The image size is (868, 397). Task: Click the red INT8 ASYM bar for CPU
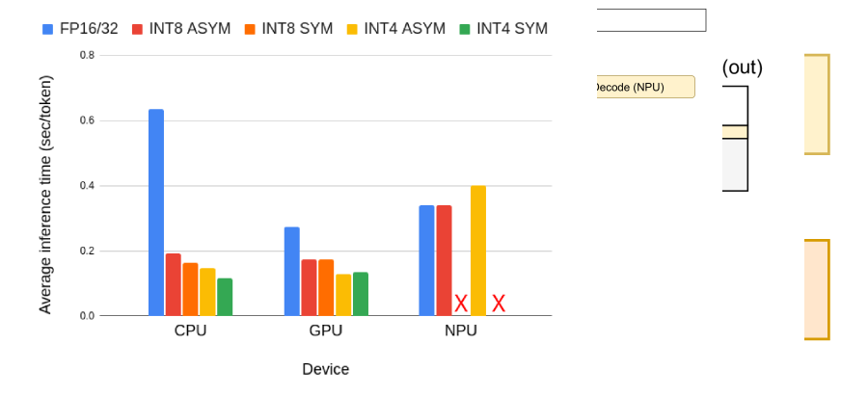click(x=174, y=284)
